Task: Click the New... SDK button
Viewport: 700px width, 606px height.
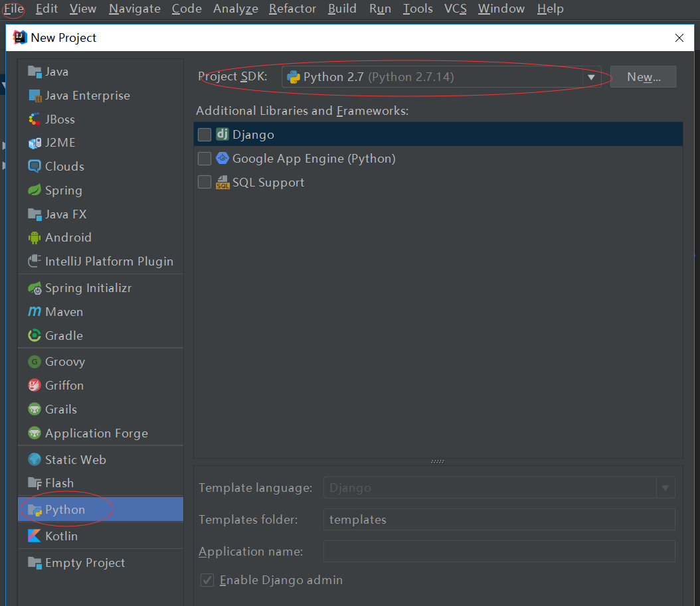Action: pyautogui.click(x=644, y=77)
